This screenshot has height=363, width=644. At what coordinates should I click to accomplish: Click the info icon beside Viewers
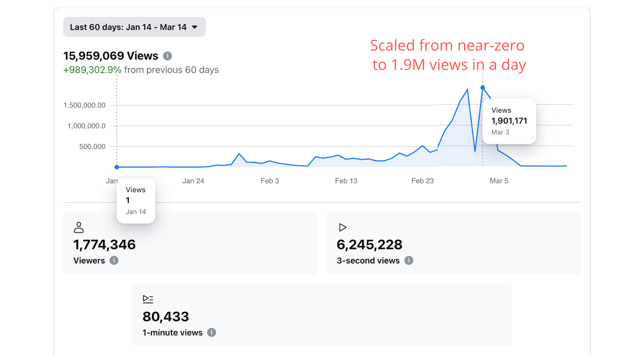point(114,260)
